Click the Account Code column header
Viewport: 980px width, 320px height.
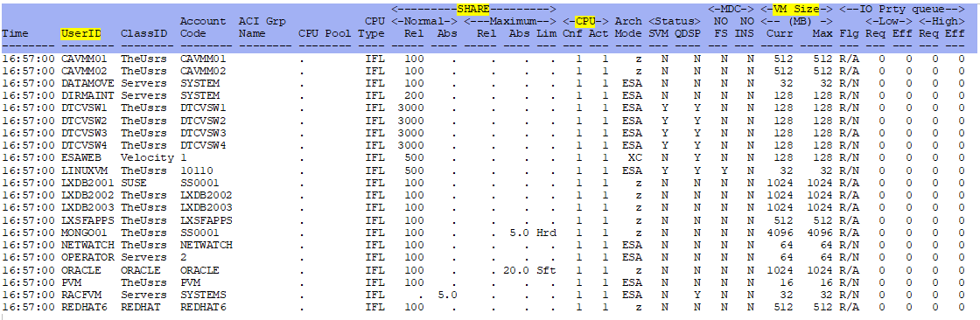coord(202,27)
